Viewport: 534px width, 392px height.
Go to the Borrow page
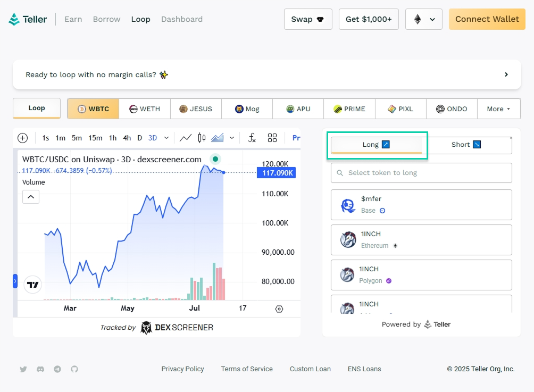click(106, 19)
